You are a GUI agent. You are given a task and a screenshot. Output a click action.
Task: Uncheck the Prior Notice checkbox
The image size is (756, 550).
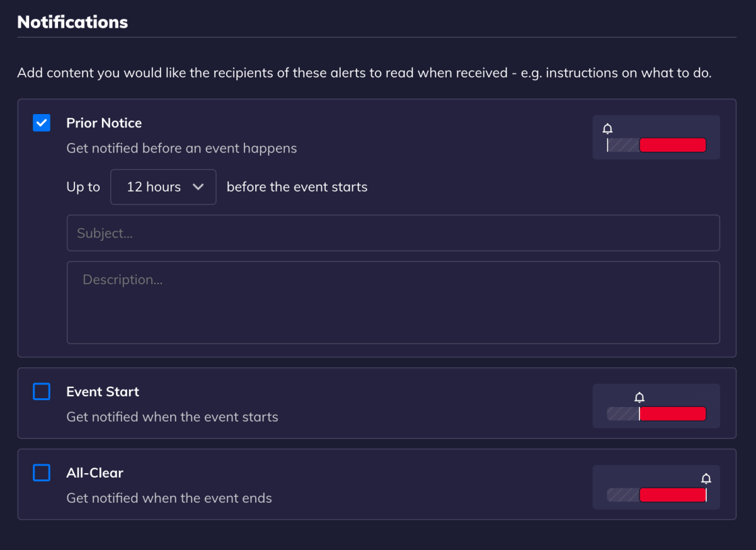click(x=42, y=123)
